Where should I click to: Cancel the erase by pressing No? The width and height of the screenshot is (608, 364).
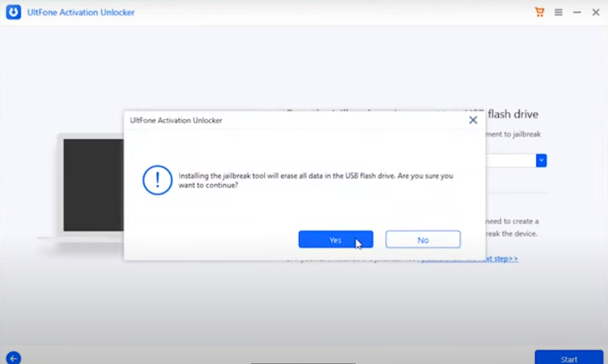(x=423, y=240)
